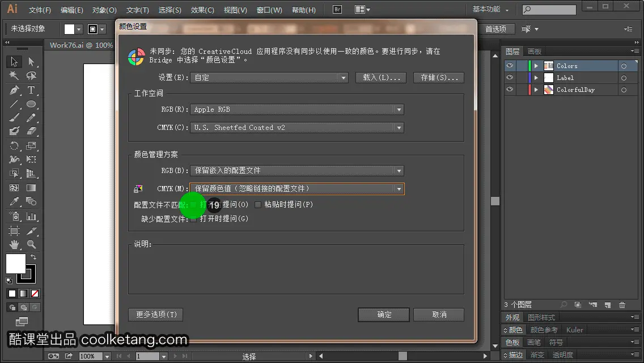Open the 效果(C) Effect menu
Viewport: 644px width, 363px height.
(x=202, y=10)
